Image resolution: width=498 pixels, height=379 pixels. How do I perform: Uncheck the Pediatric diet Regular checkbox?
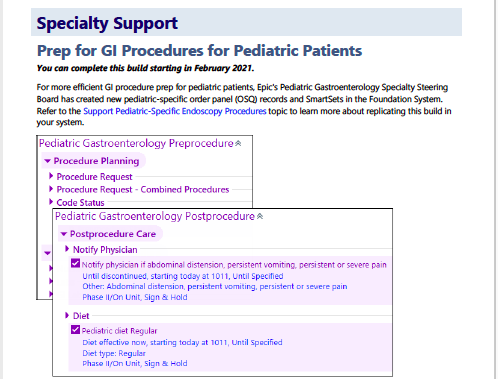(x=75, y=330)
